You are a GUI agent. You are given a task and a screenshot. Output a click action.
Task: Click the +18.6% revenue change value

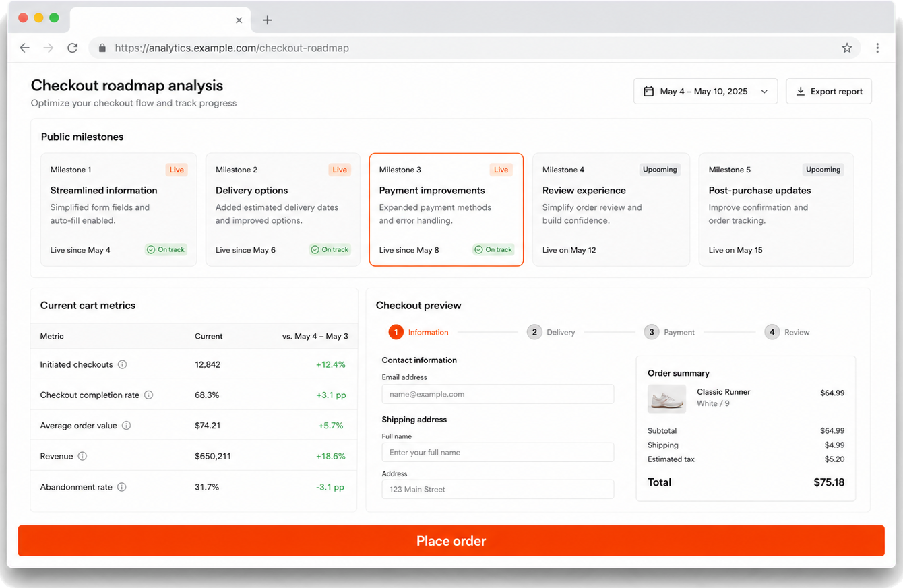pyautogui.click(x=331, y=456)
